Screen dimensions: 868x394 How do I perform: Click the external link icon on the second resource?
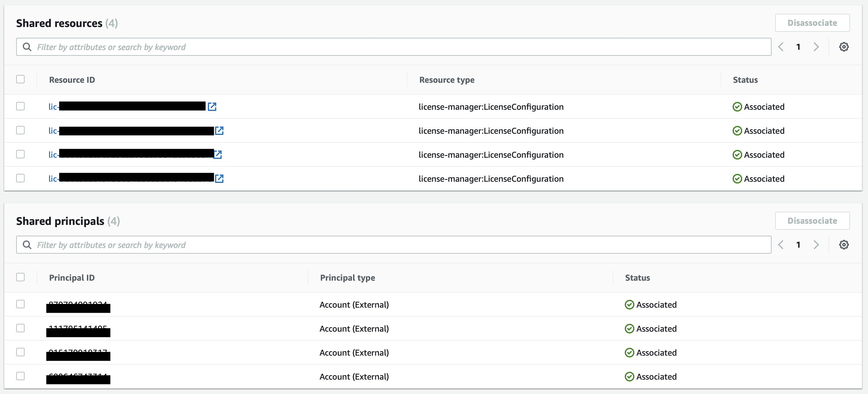[219, 131]
